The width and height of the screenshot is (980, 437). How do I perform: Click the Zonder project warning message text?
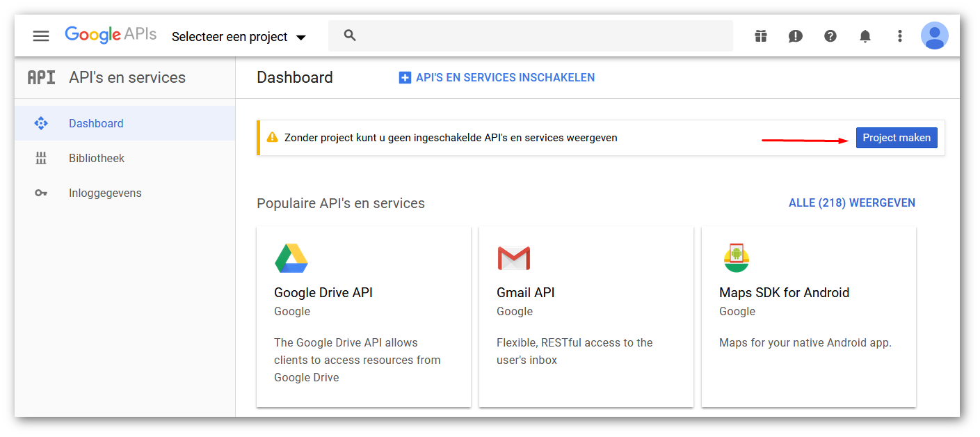coord(451,138)
